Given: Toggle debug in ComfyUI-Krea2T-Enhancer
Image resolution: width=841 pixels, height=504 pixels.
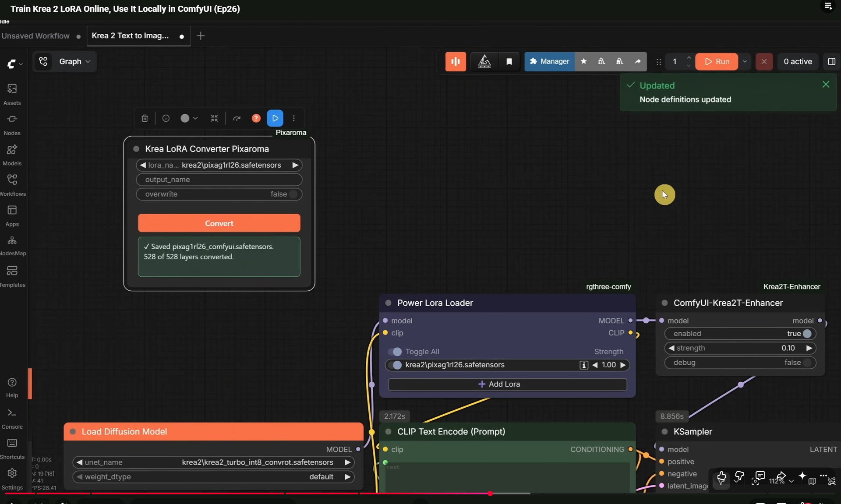Looking at the screenshot, I should click(x=807, y=363).
